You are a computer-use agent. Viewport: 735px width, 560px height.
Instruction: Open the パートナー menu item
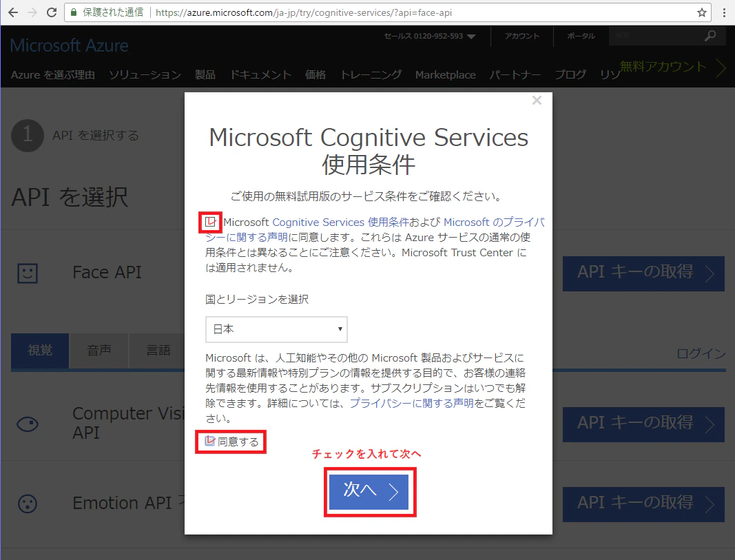click(515, 75)
